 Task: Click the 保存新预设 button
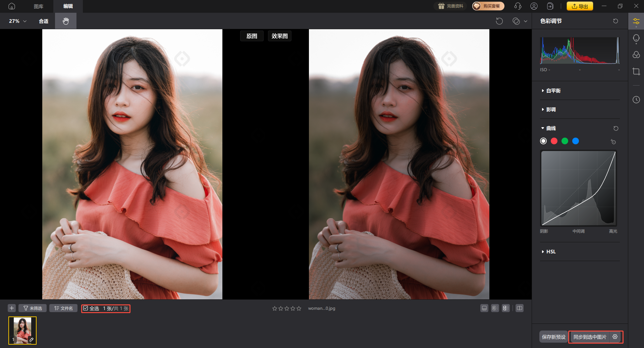coord(553,337)
